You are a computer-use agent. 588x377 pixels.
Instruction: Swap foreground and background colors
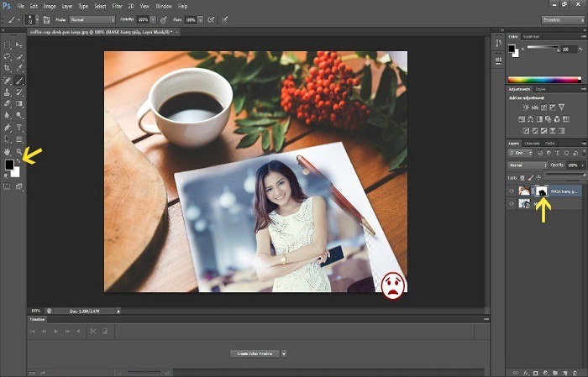click(x=19, y=160)
